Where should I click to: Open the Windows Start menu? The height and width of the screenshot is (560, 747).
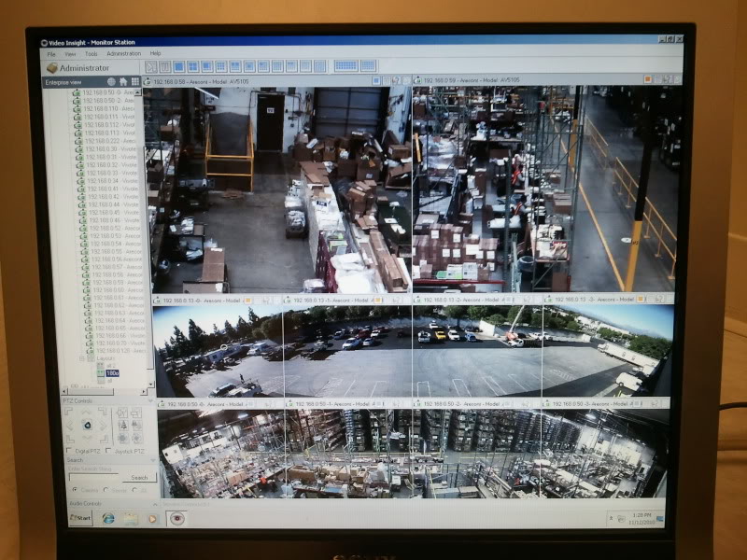coord(81,518)
